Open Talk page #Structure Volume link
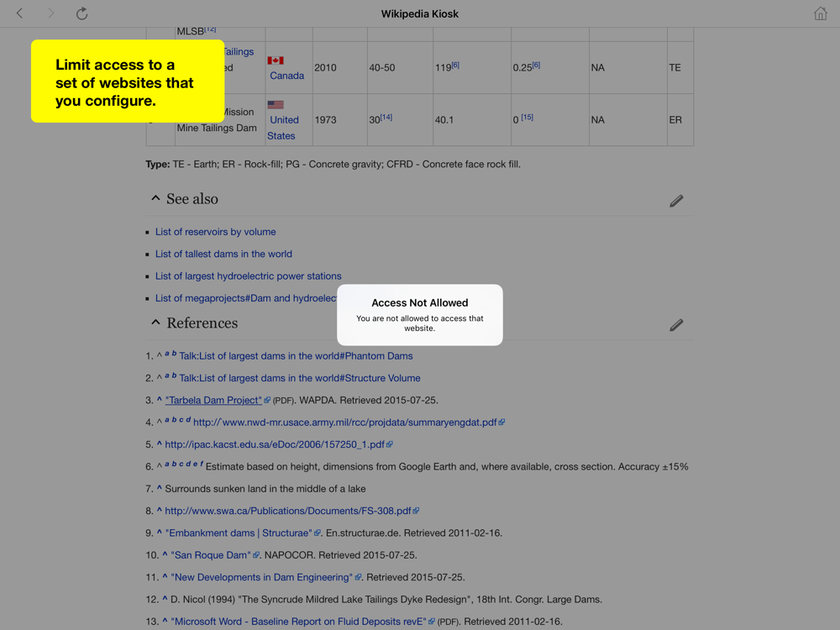The image size is (840, 630). [300, 378]
